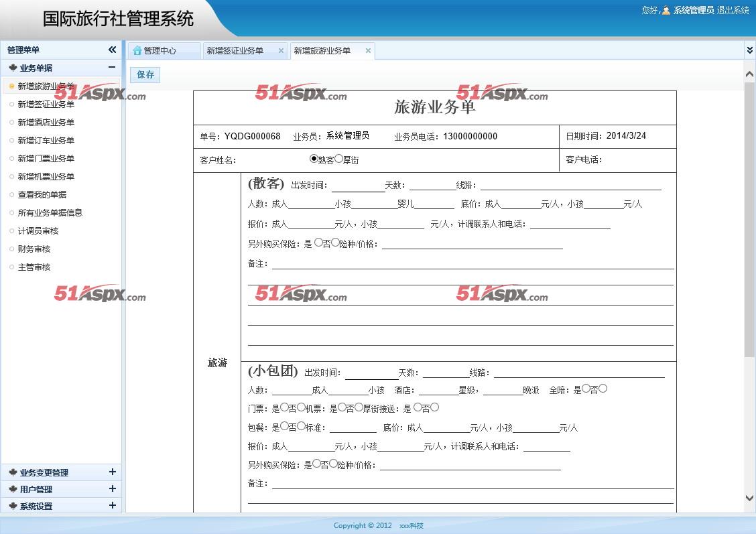The width and height of the screenshot is (756, 534).
Task: Select the 熟客 radio button
Action: (x=314, y=159)
